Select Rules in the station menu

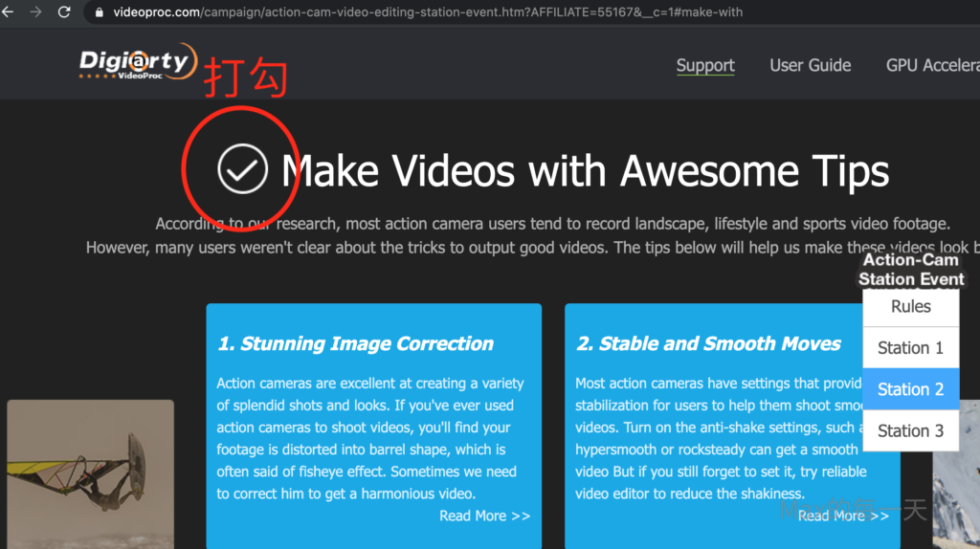click(x=910, y=307)
